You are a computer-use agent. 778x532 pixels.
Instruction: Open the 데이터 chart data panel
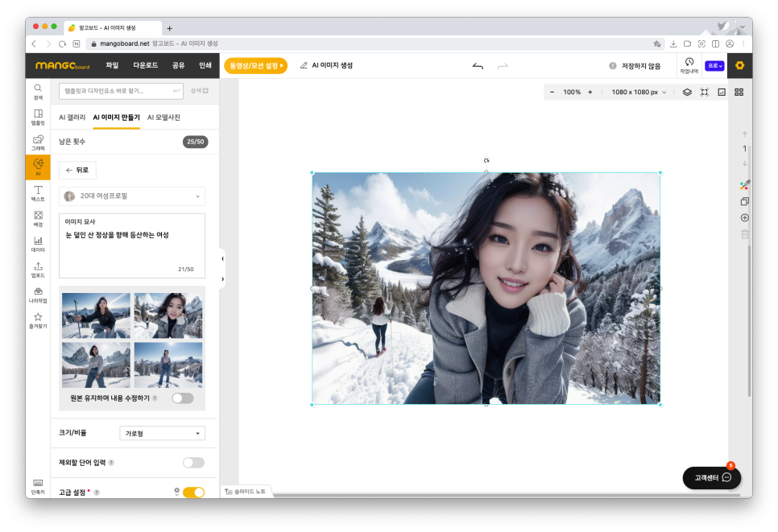pos(38,244)
